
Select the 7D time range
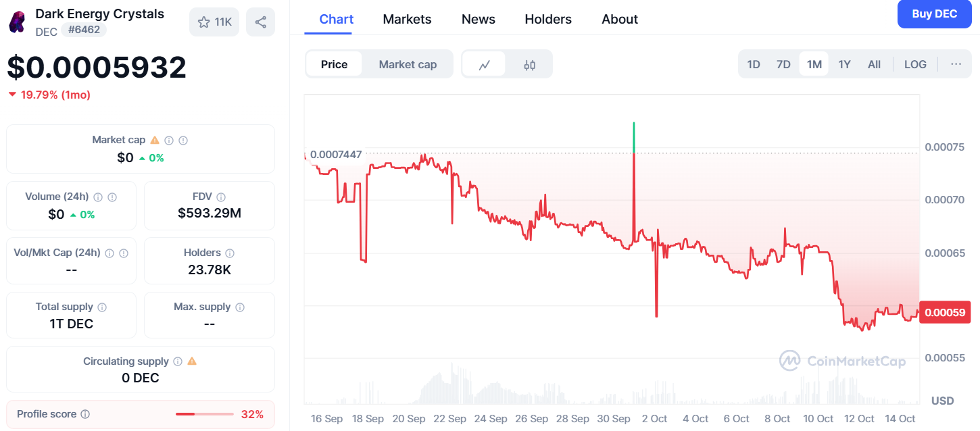point(783,65)
